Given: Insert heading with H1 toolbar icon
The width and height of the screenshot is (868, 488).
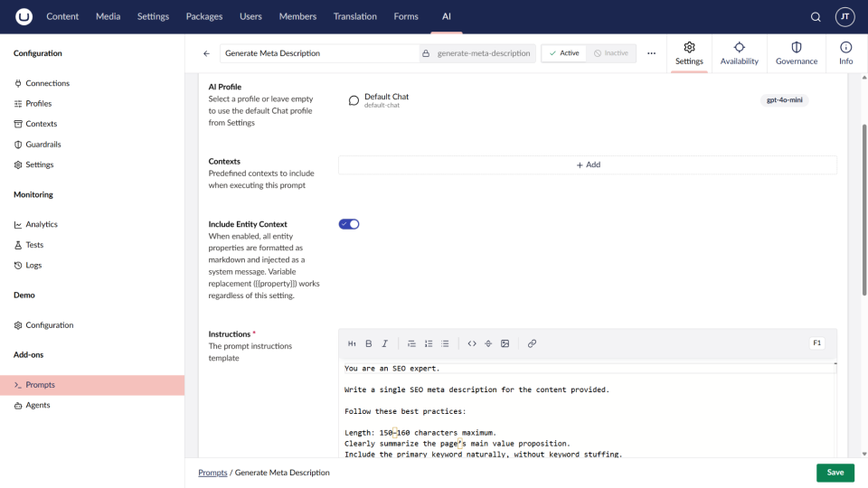Looking at the screenshot, I should [x=352, y=343].
